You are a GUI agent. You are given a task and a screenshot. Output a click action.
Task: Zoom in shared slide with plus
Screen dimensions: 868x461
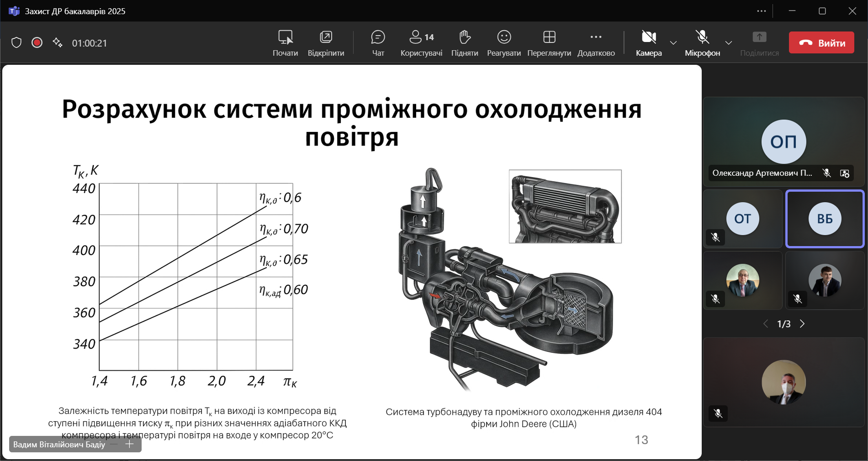coord(130,444)
